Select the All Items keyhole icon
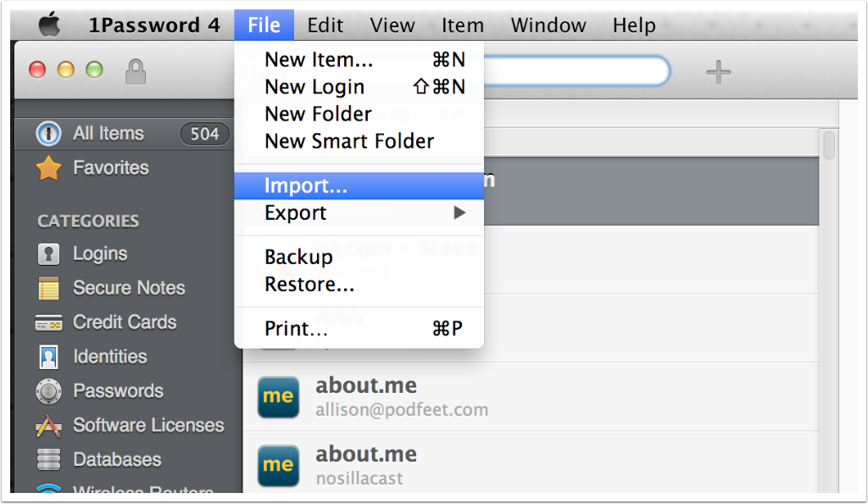The width and height of the screenshot is (868, 504). (x=49, y=133)
